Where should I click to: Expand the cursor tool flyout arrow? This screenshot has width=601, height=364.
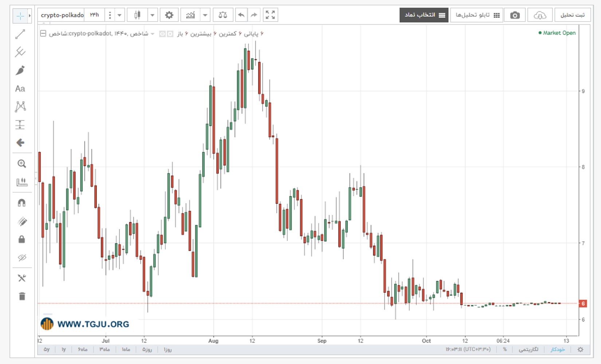pyautogui.click(x=30, y=16)
